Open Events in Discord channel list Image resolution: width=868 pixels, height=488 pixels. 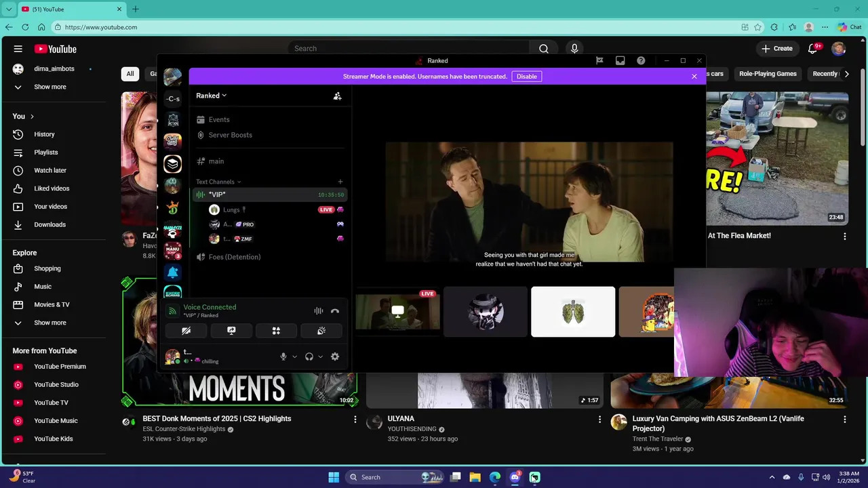click(x=219, y=120)
